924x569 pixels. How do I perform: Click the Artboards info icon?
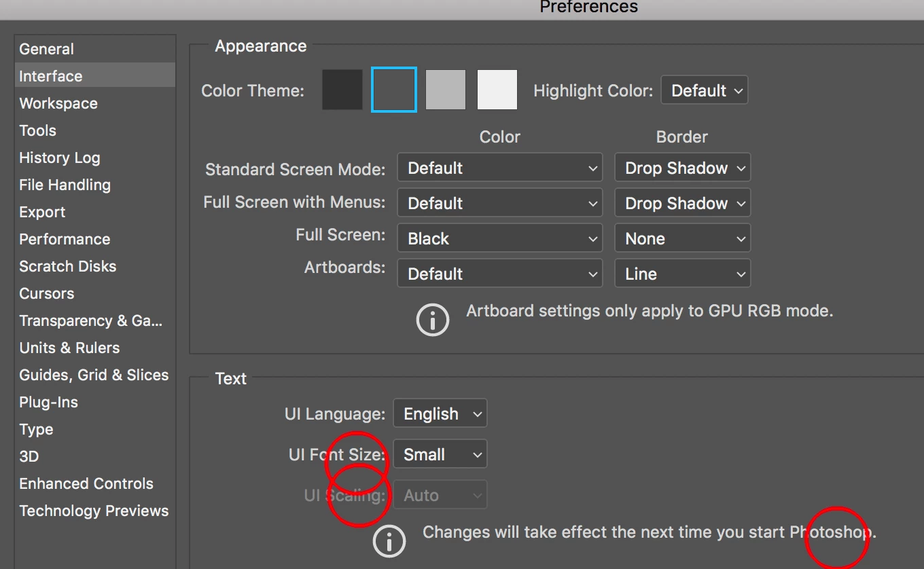pyautogui.click(x=433, y=319)
